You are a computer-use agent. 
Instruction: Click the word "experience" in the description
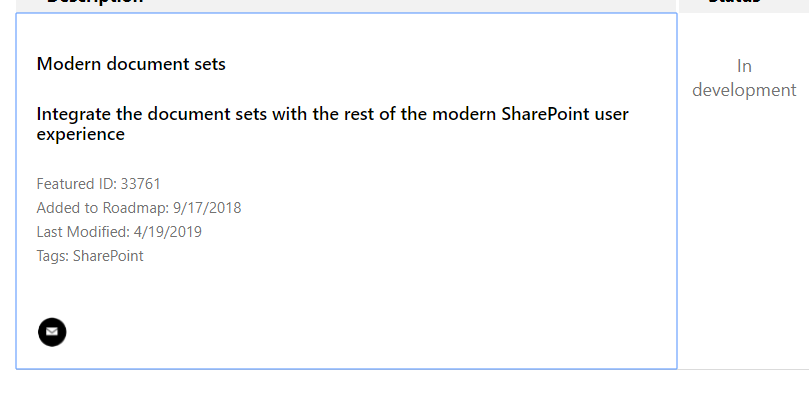pyautogui.click(x=80, y=134)
